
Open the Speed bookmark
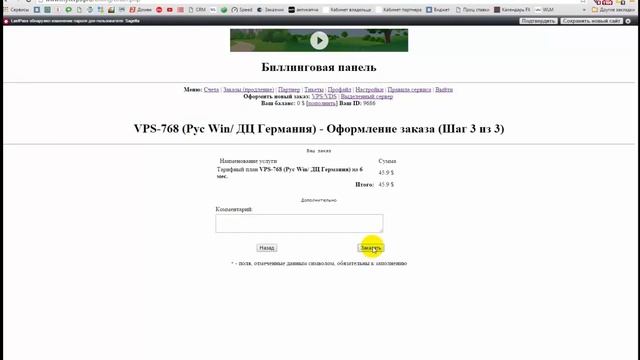[x=242, y=9]
